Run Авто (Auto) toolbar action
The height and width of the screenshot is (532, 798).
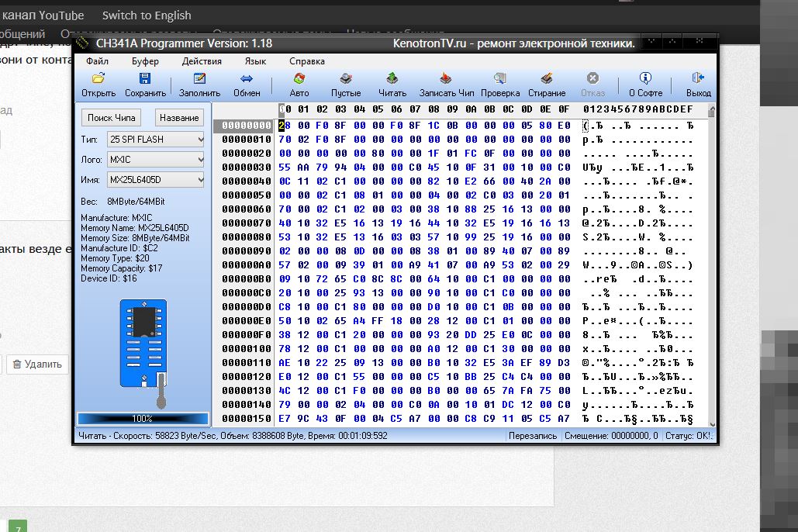pos(299,79)
